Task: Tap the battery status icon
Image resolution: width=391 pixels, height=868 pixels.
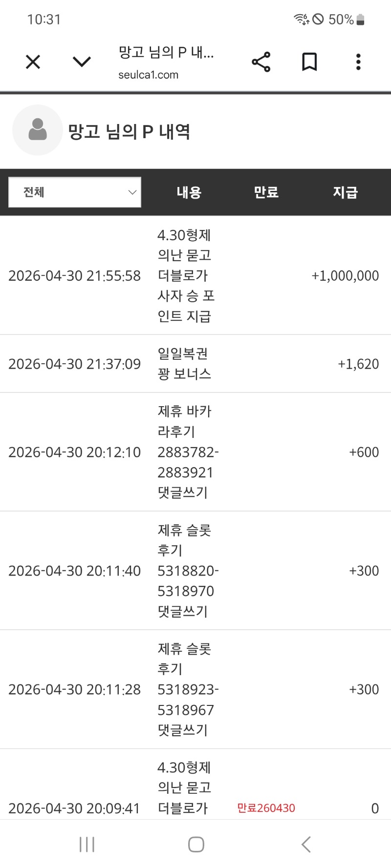Action: [361, 20]
